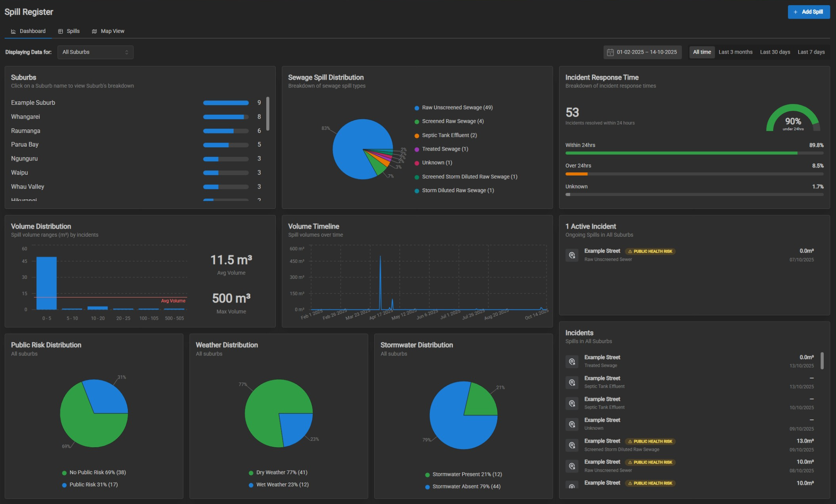836x504 pixels.
Task: Click the active incident location icon
Action: pyautogui.click(x=572, y=255)
